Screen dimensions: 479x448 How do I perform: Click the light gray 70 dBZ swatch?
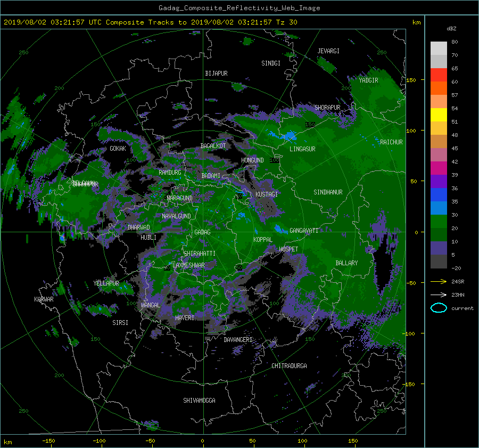[x=439, y=48]
